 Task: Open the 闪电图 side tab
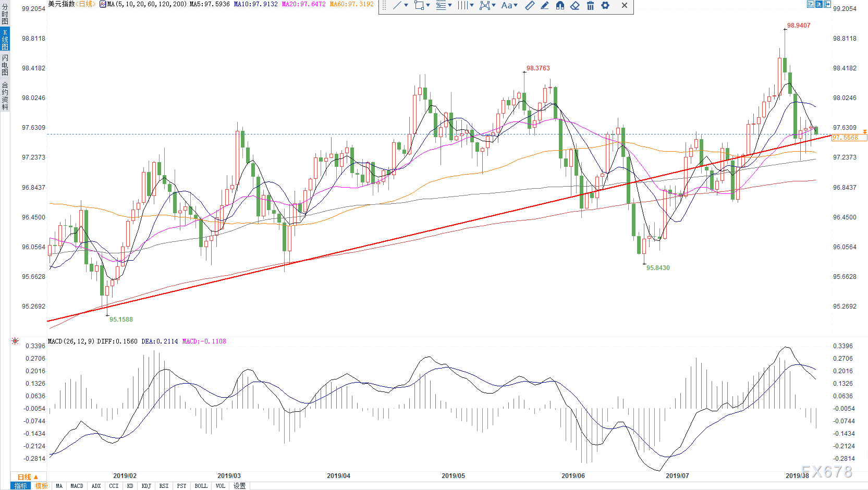click(5, 65)
